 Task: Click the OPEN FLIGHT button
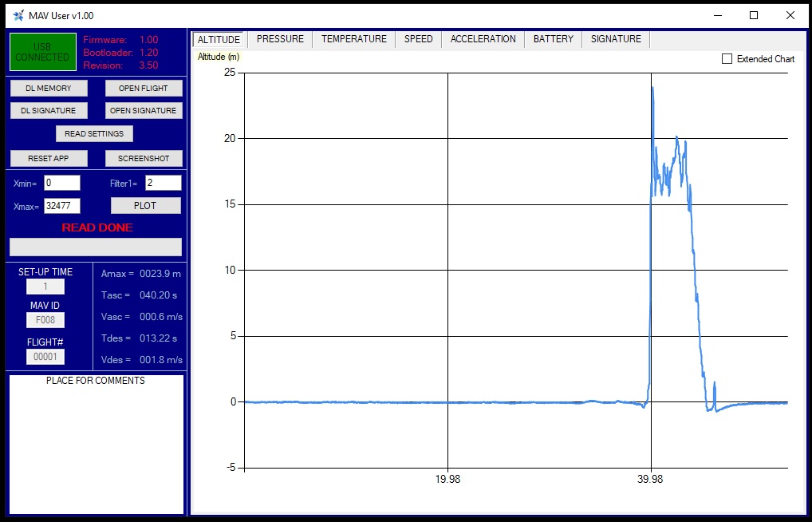tap(144, 88)
